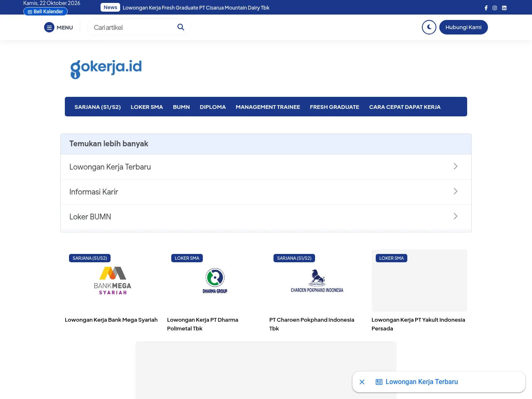Select SARJANA (S1/S2) menu item
532x399 pixels.
coord(98,107)
